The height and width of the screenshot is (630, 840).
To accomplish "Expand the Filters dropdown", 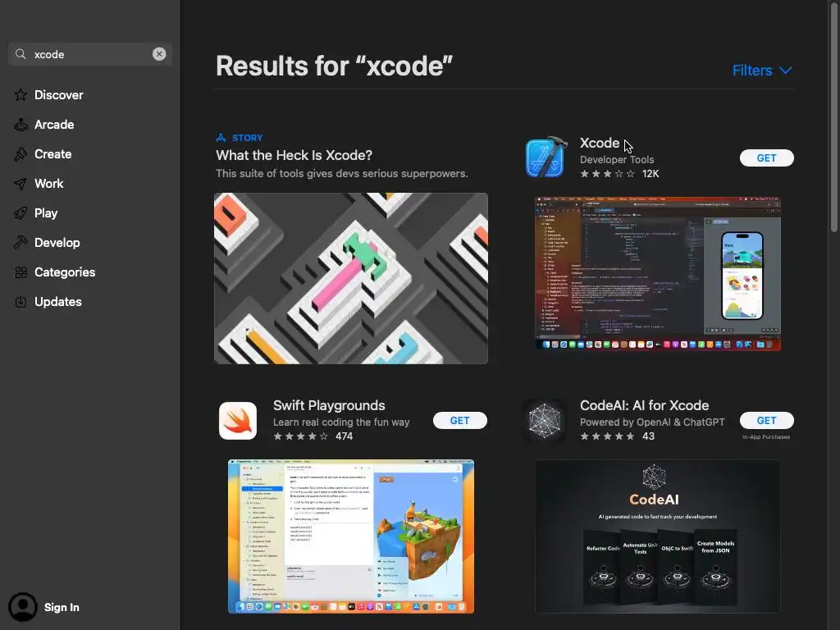I will 762,71.
